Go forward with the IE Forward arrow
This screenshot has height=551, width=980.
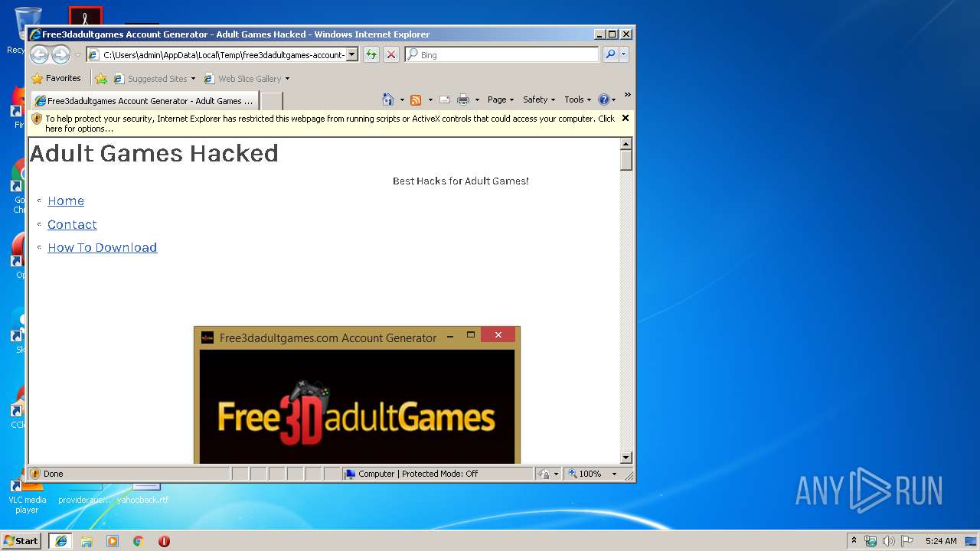(x=60, y=54)
